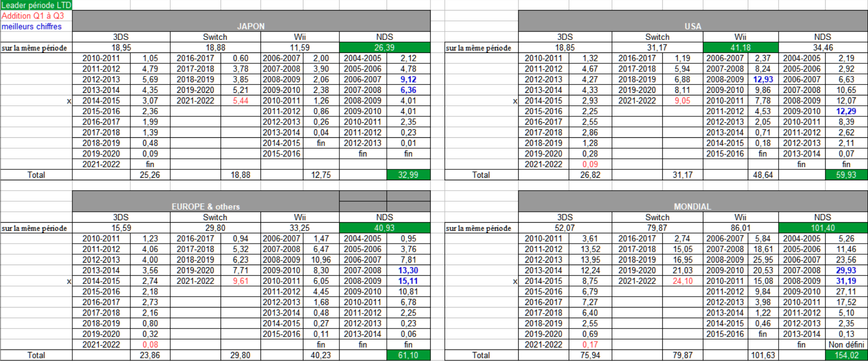868x361 pixels.
Task: Select Europe Wii total 40,23
Action: [321, 355]
